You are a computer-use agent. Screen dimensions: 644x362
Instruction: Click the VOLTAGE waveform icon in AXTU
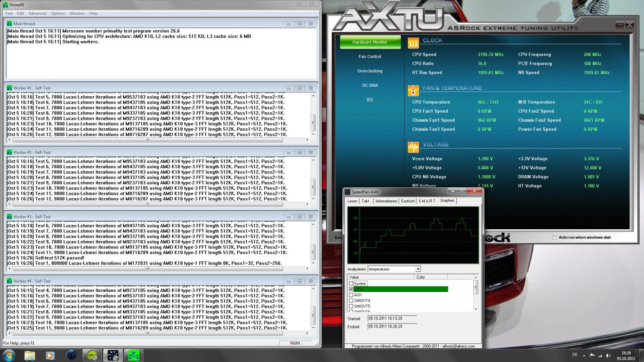click(413, 147)
